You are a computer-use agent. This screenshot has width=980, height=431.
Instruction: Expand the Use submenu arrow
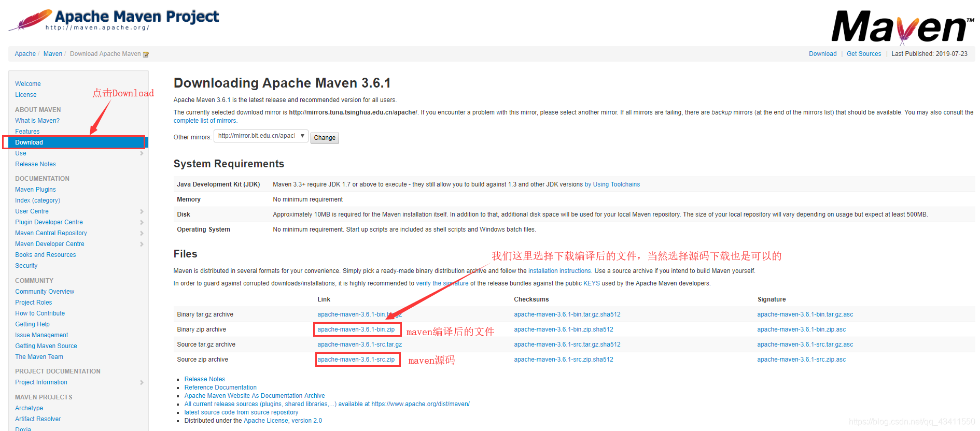pyautogui.click(x=142, y=153)
